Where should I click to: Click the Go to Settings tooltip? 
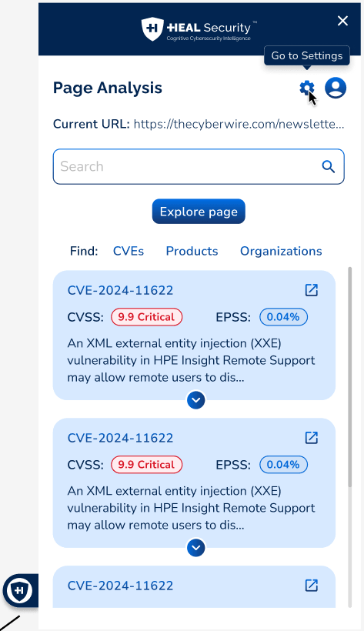pos(307,55)
